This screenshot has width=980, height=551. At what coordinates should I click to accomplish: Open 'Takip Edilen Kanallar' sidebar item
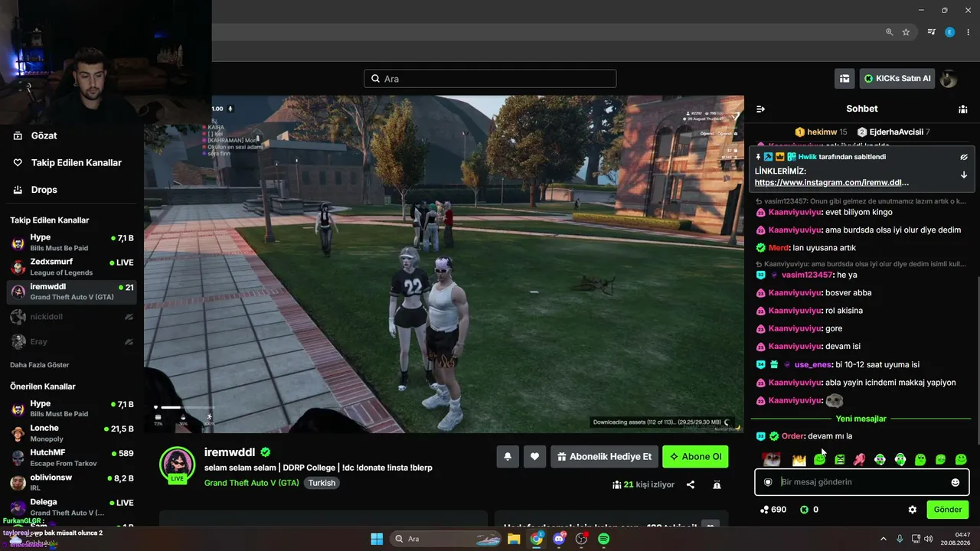[77, 162]
